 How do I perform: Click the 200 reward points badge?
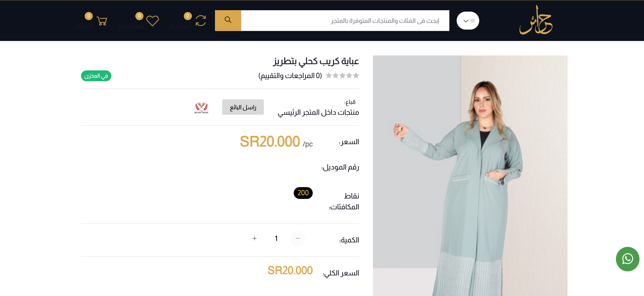pos(303,193)
